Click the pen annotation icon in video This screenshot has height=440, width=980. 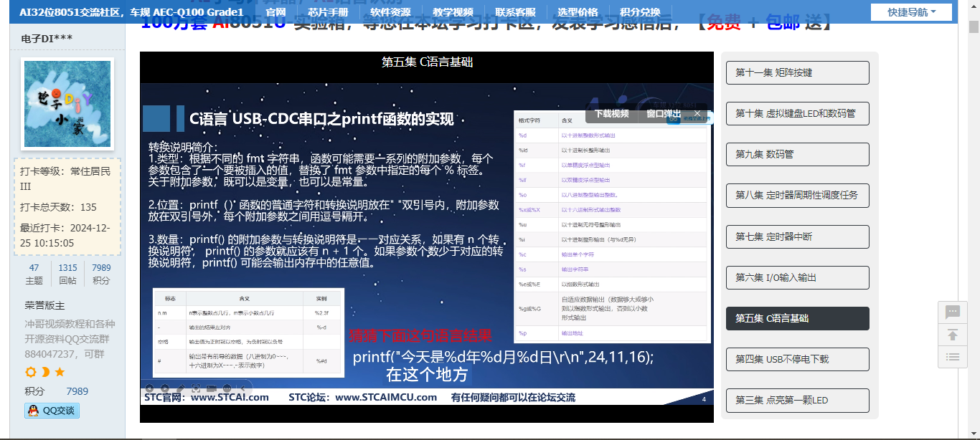(180, 388)
